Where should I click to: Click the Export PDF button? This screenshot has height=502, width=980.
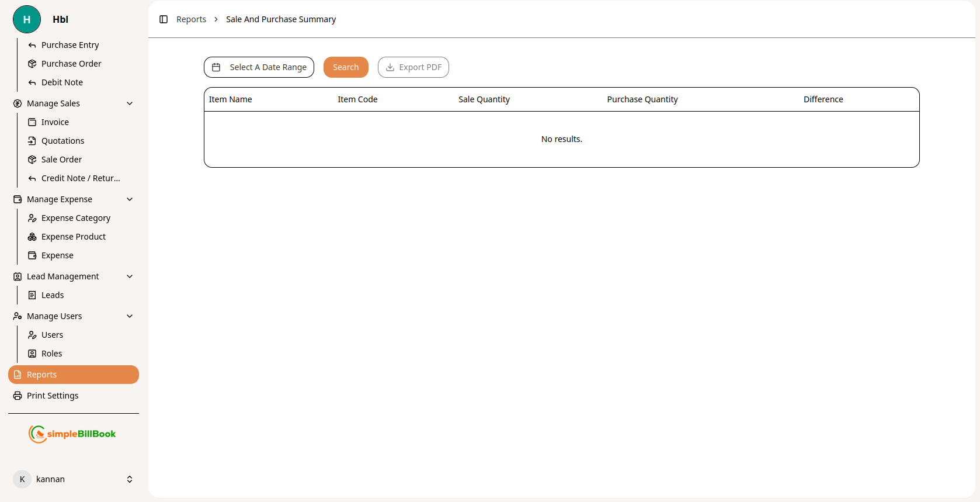point(413,67)
